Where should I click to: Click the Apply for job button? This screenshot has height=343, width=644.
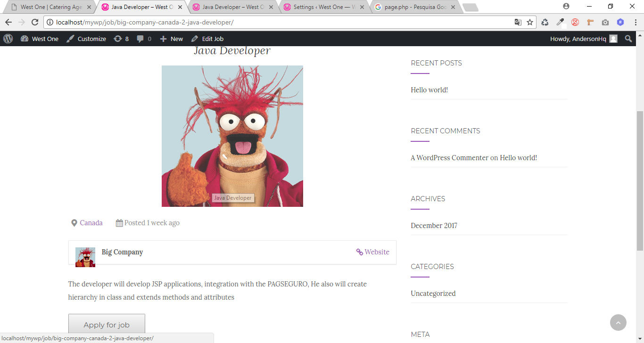tap(107, 325)
